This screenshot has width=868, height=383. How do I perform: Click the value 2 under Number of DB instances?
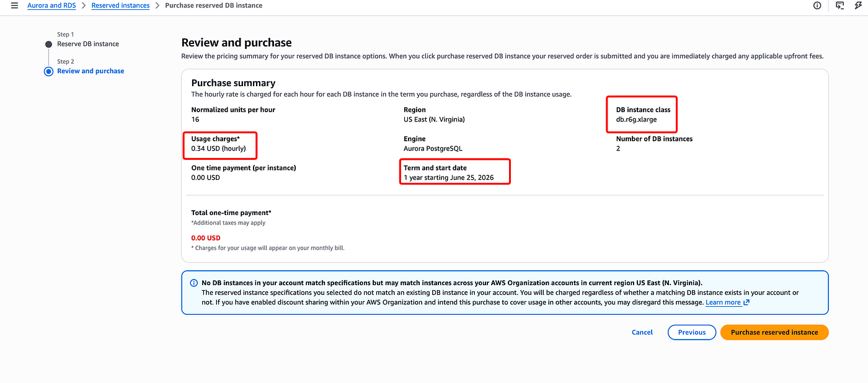(x=618, y=149)
